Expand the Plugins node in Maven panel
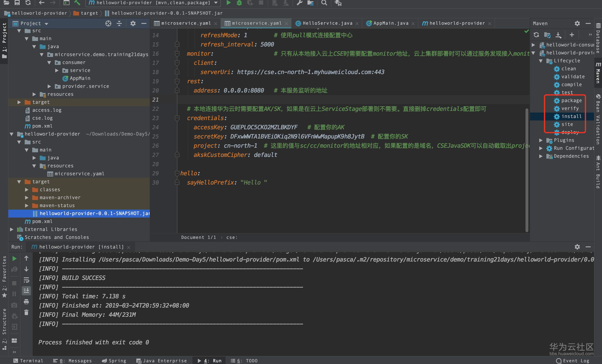Image resolution: width=602 pixels, height=364 pixels. coord(541,140)
